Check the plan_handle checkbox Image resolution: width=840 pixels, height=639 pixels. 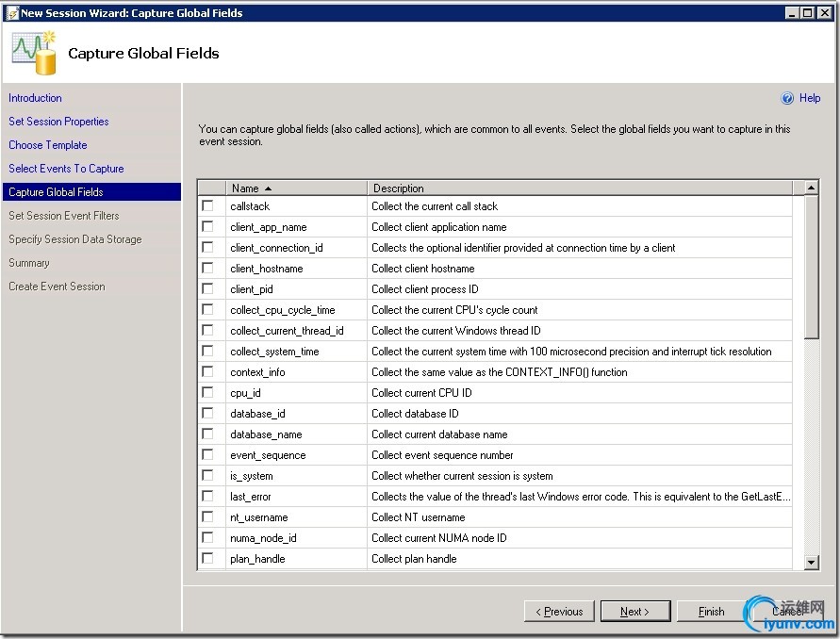point(207,559)
